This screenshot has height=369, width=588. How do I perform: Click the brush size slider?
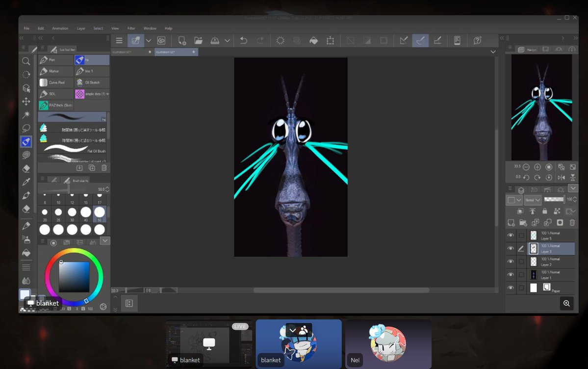pos(68,189)
